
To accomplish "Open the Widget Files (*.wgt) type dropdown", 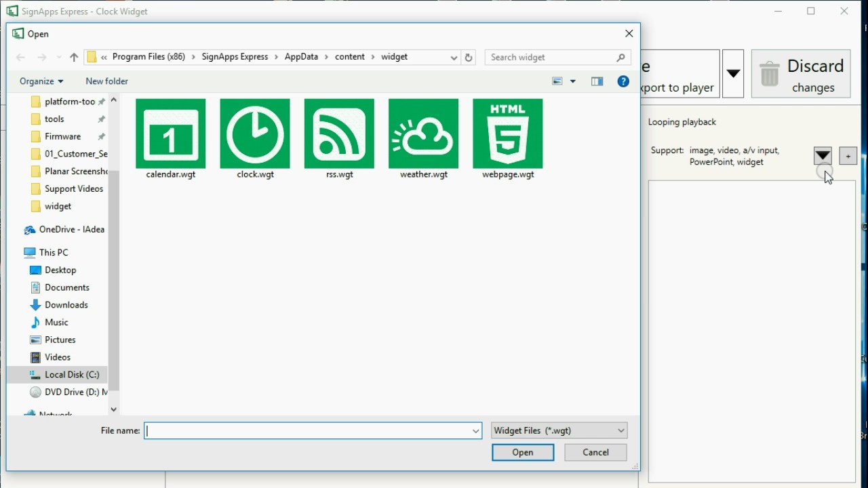I will pyautogui.click(x=559, y=430).
